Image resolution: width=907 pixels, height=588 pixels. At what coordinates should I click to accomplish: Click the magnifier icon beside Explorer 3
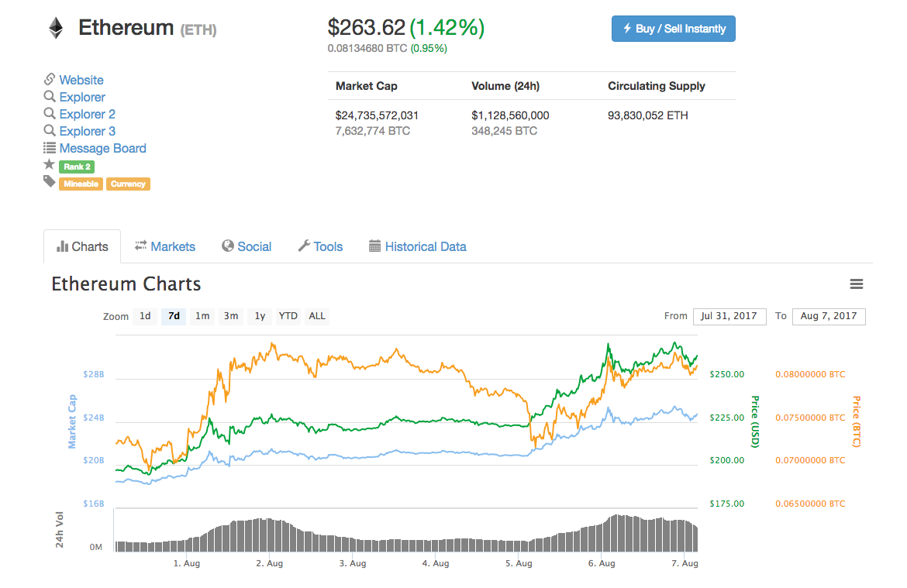(50, 131)
